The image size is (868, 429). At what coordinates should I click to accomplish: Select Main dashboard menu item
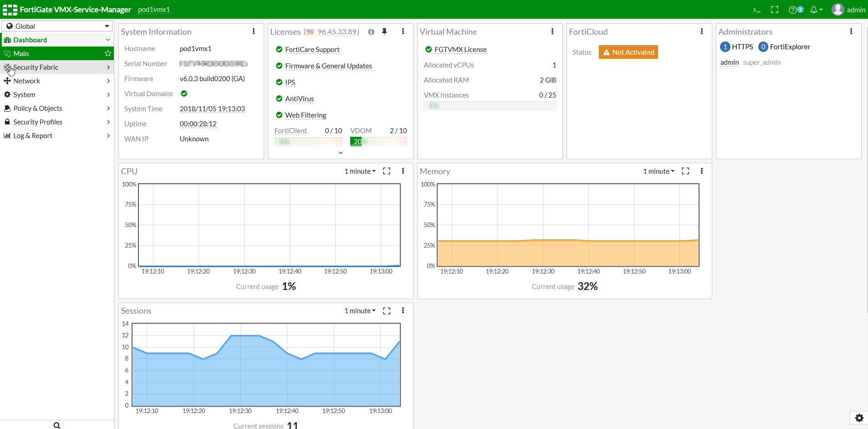click(57, 53)
